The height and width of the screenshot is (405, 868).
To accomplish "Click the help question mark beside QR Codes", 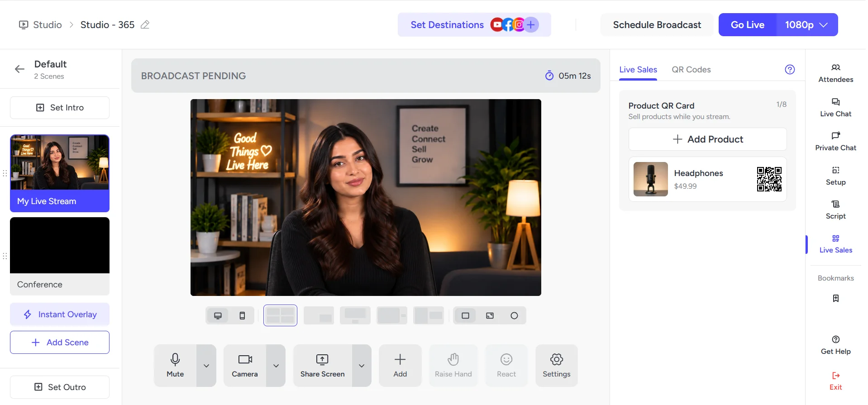I will (x=790, y=69).
